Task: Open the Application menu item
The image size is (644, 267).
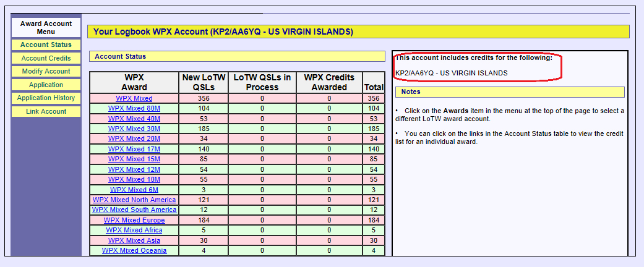Action: click(x=46, y=85)
